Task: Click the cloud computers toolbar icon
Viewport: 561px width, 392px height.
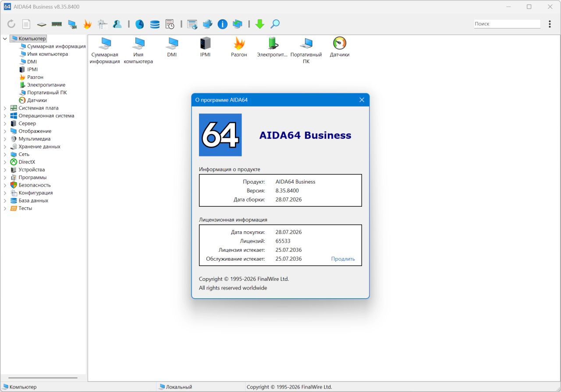Action: coord(207,24)
